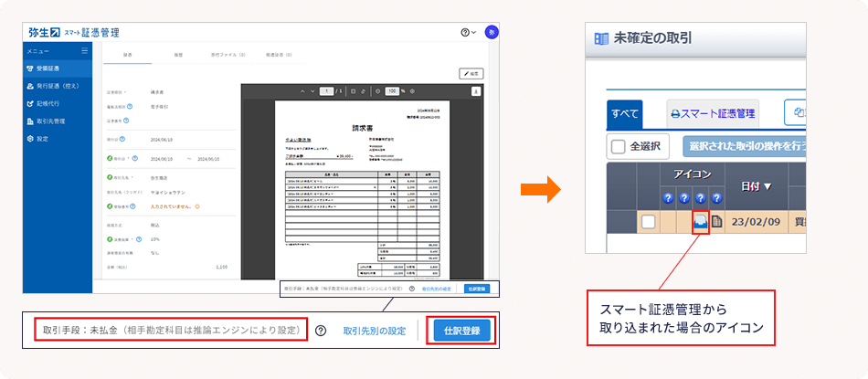Screen dimensions: 868x379
Task: Click the 編集 pencil button
Action: click(471, 73)
